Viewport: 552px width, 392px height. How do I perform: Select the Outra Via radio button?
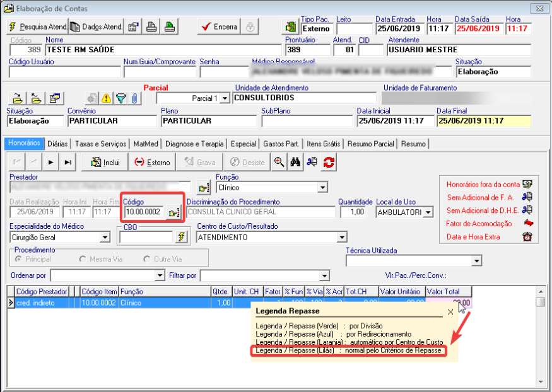pos(147,259)
